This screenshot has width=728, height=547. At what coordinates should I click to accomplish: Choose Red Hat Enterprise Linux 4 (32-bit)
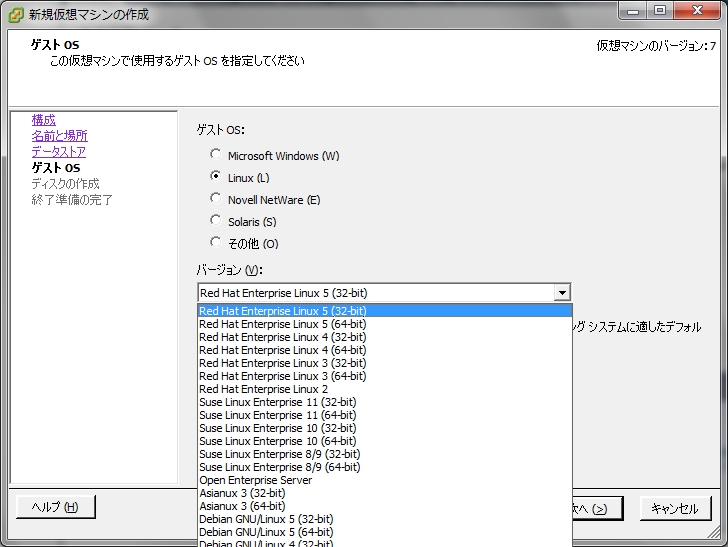point(385,337)
